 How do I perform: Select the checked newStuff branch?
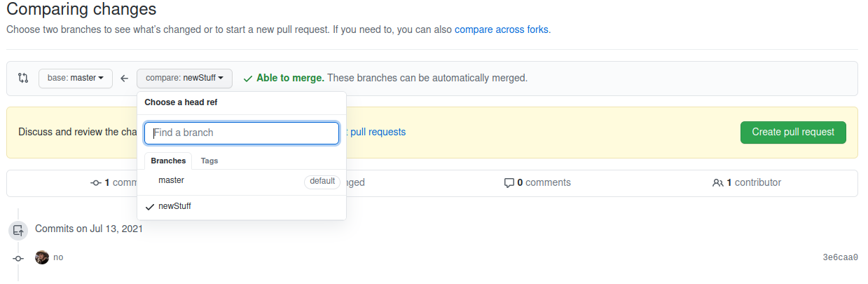pyautogui.click(x=174, y=206)
